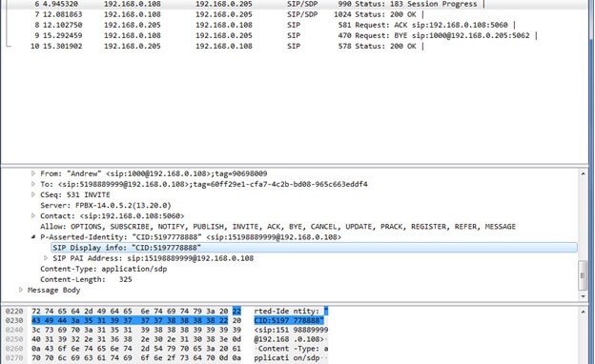Click the details pane scrollbar thumb
Image resolution: width=595 pixels, height=364 pixels.
(583, 275)
